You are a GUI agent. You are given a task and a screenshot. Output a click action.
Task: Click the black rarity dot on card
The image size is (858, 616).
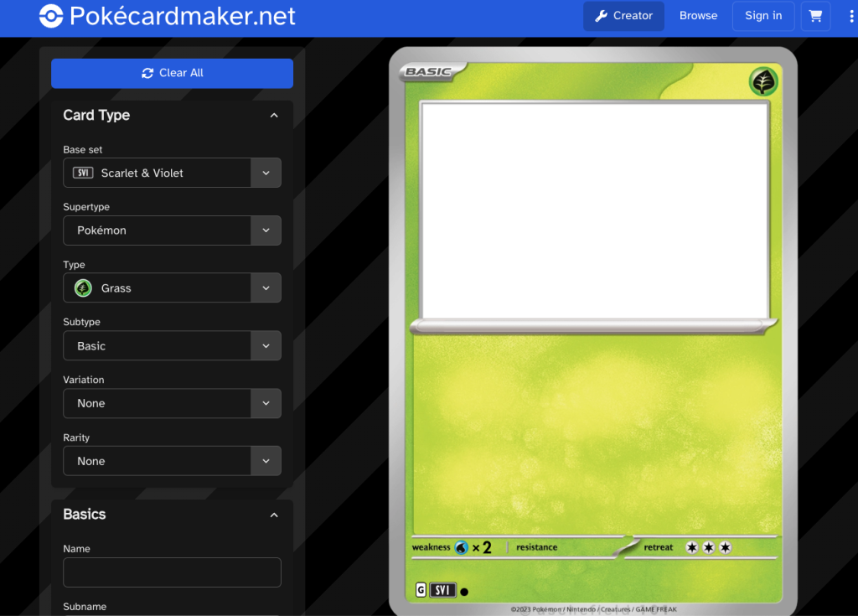coord(464,592)
